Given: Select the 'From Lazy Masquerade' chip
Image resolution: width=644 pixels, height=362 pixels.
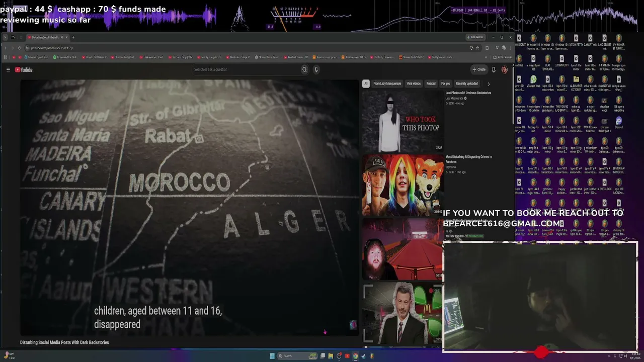Looking at the screenshot, I should [x=387, y=83].
